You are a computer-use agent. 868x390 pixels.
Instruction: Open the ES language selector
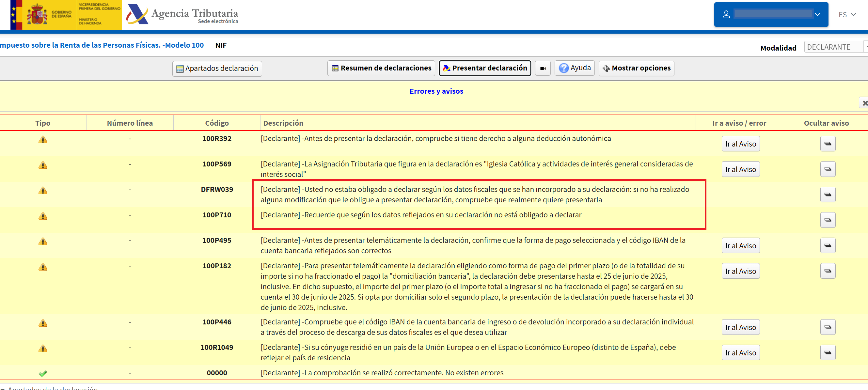pyautogui.click(x=847, y=15)
